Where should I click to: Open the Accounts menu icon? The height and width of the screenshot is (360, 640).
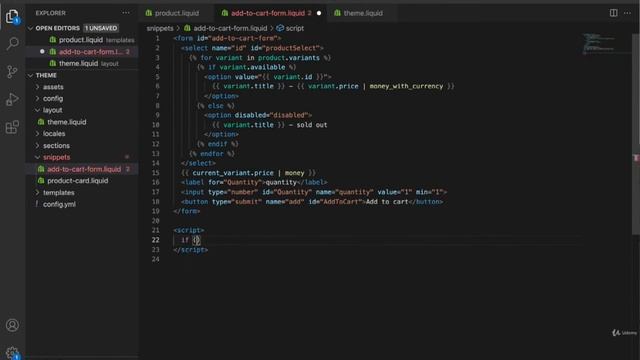12,325
